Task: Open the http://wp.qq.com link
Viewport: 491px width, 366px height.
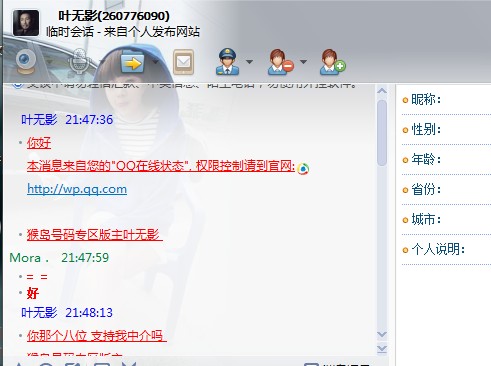Action: pyautogui.click(x=77, y=189)
